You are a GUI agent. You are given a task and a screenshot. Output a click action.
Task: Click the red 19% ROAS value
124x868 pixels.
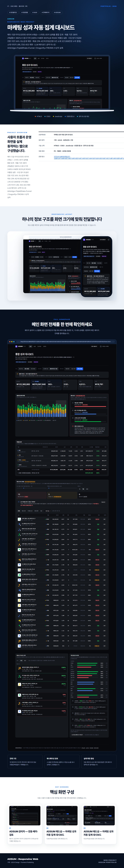[x=64, y=695]
